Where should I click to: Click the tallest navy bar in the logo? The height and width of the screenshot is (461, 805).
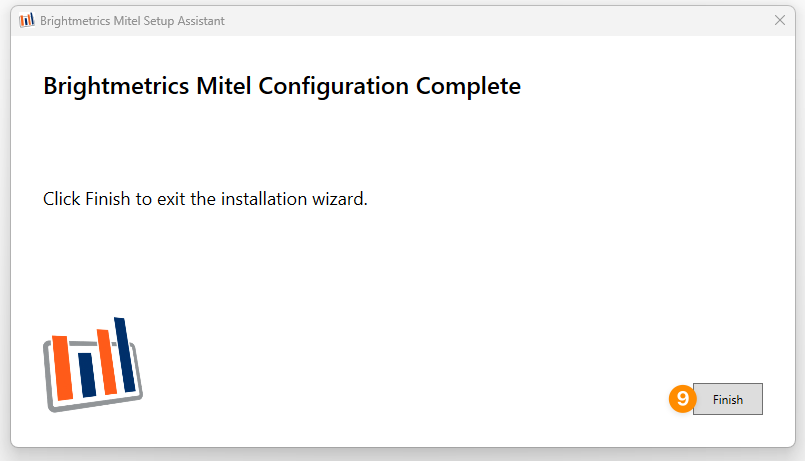point(125,355)
